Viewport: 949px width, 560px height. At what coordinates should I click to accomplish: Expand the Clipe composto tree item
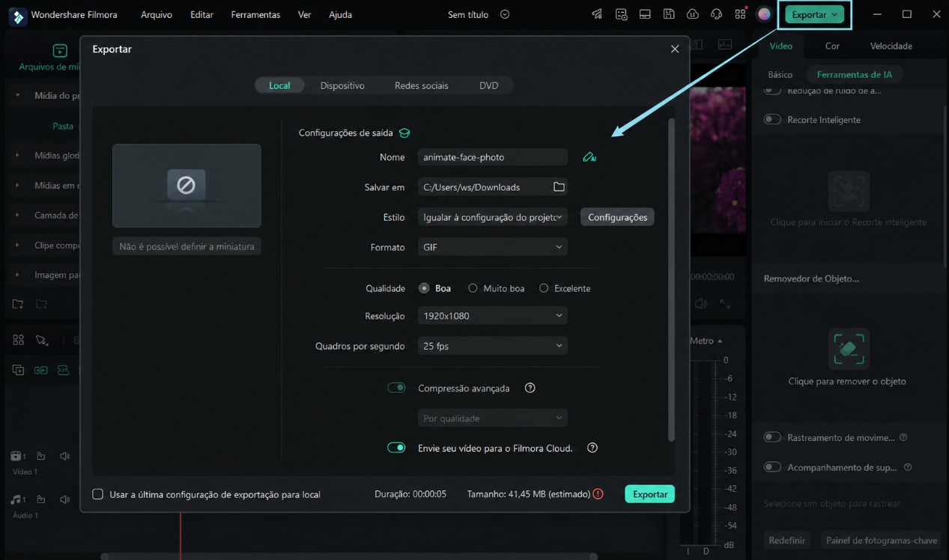pyautogui.click(x=17, y=246)
